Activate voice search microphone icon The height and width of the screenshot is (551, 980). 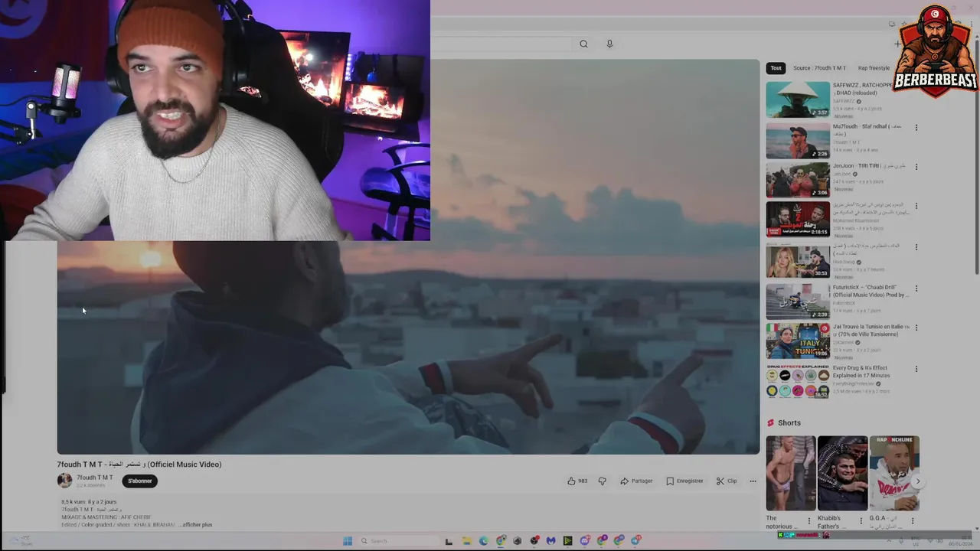[609, 44]
